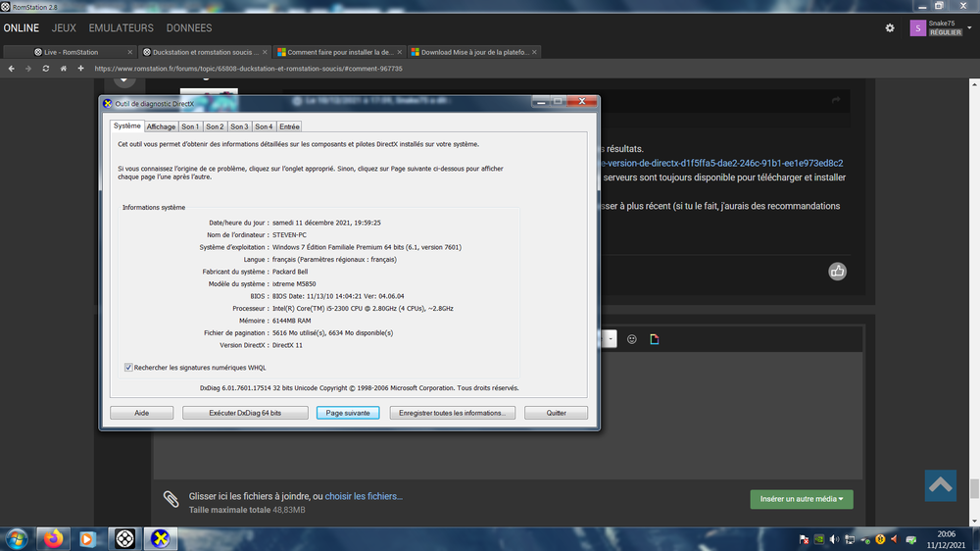Switch to the Entrée tab

tap(289, 126)
